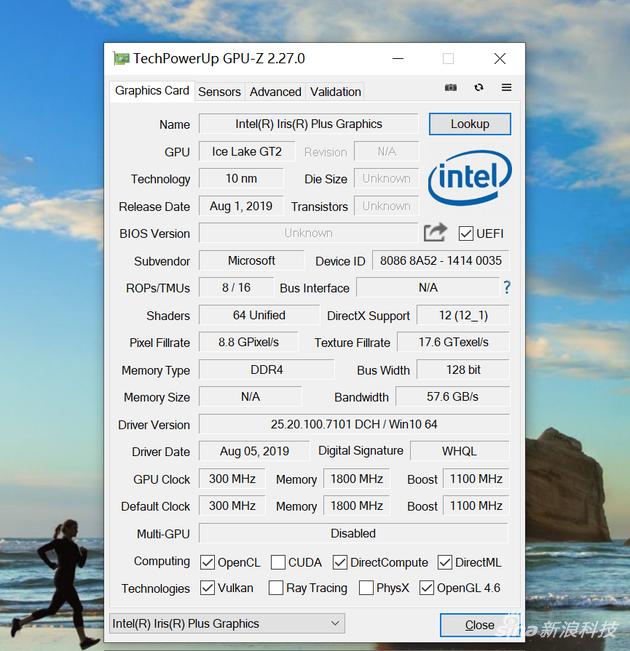Click the '8.8 GPixel/s' fillrate value
The height and width of the screenshot is (651, 630).
coord(248,342)
